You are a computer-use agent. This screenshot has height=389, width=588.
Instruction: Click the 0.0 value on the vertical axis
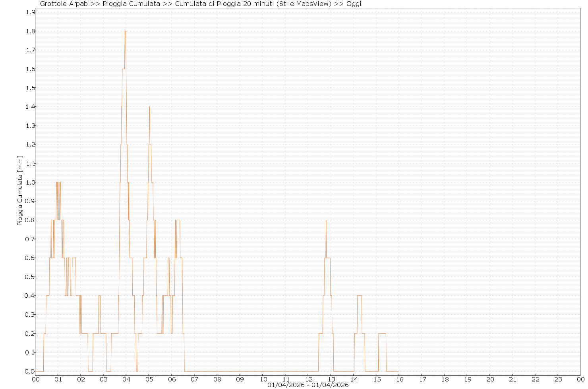click(x=30, y=371)
